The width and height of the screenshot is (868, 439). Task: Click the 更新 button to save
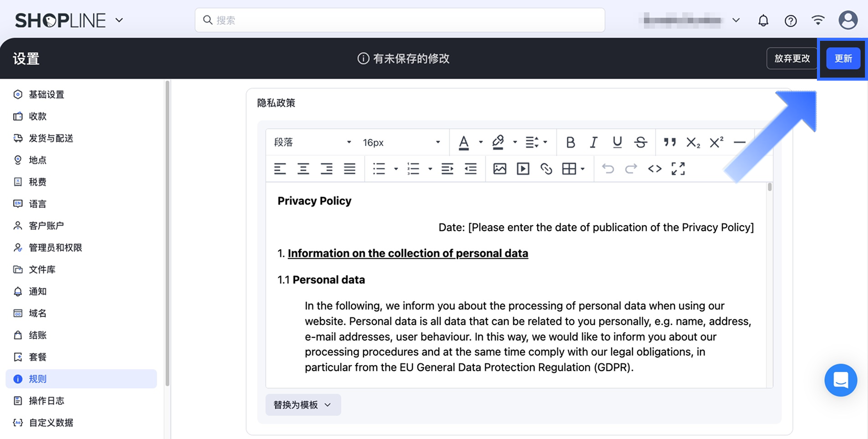point(843,58)
